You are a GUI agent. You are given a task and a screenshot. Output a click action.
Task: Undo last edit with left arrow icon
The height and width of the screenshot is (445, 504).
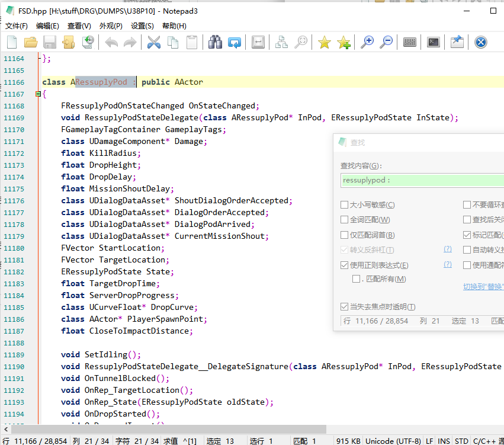[x=111, y=42]
